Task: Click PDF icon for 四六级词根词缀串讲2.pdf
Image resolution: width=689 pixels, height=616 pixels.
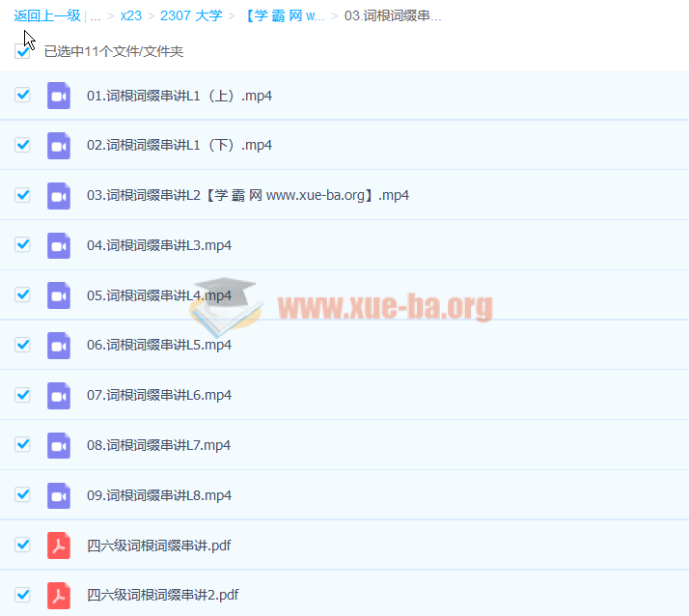Action: (59, 595)
